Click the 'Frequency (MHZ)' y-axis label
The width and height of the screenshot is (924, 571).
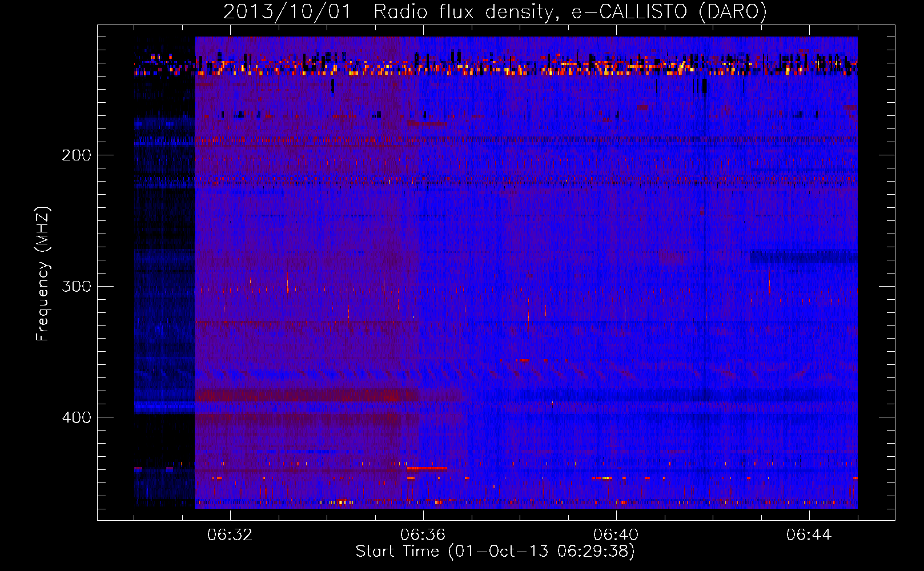43,274
